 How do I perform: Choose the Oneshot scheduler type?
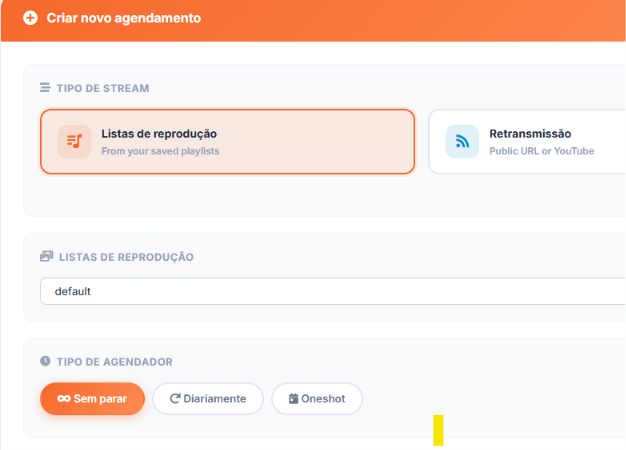[317, 398]
